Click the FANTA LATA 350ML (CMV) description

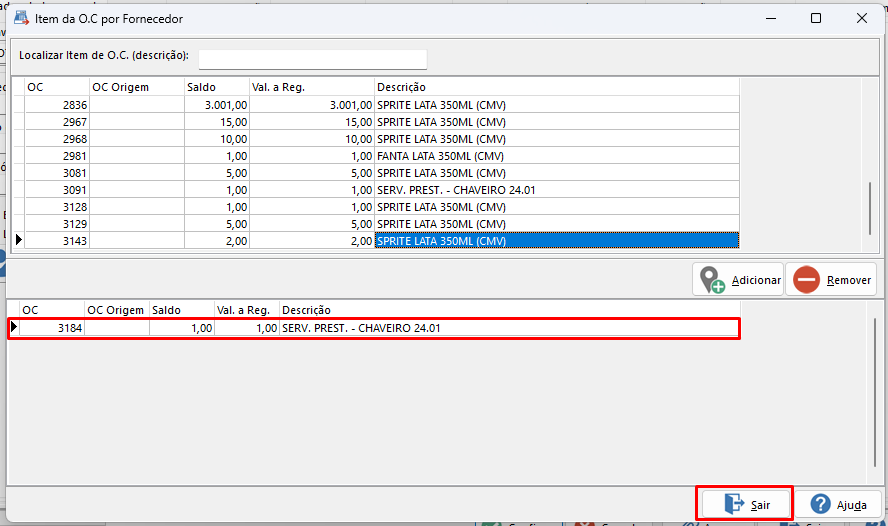pyautogui.click(x=440, y=156)
